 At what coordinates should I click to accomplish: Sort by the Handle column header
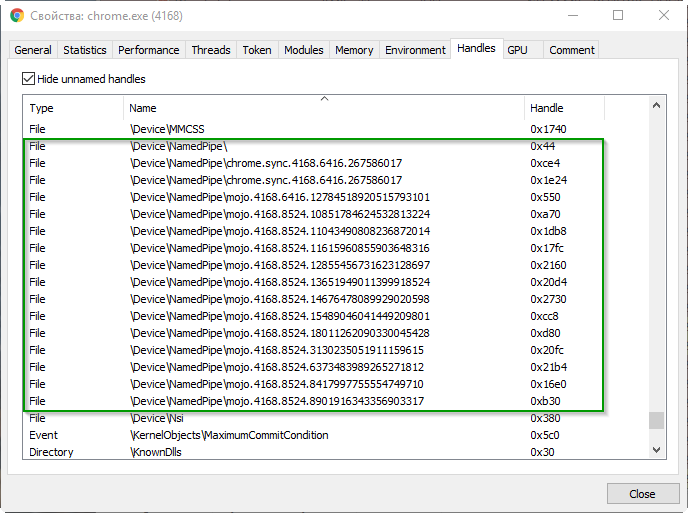pos(564,108)
